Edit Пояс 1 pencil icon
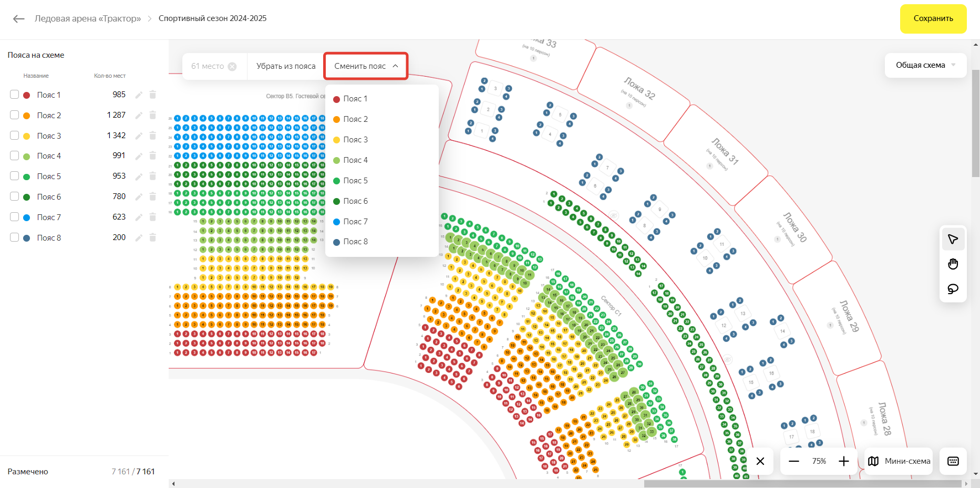This screenshot has width=980, height=488. coord(139,95)
